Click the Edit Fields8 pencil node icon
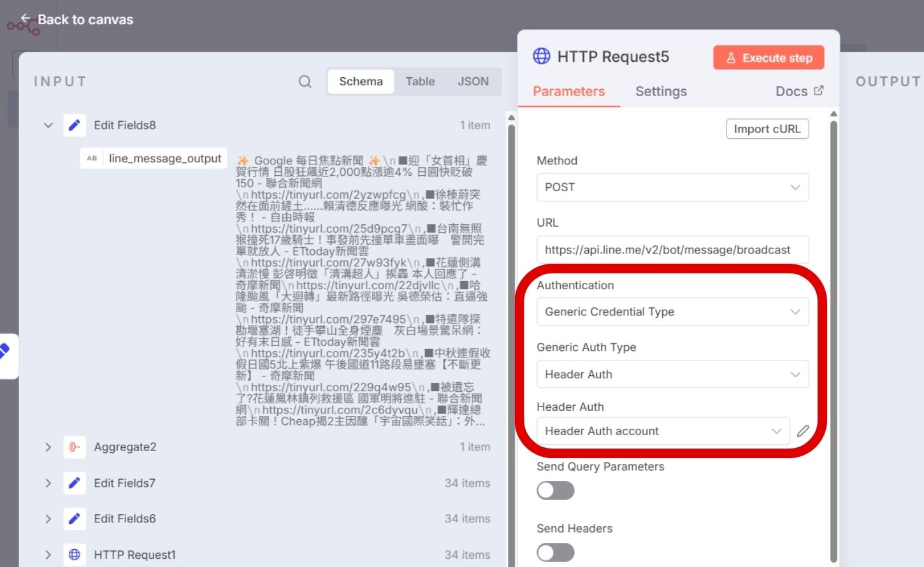The image size is (924, 567). coord(75,125)
